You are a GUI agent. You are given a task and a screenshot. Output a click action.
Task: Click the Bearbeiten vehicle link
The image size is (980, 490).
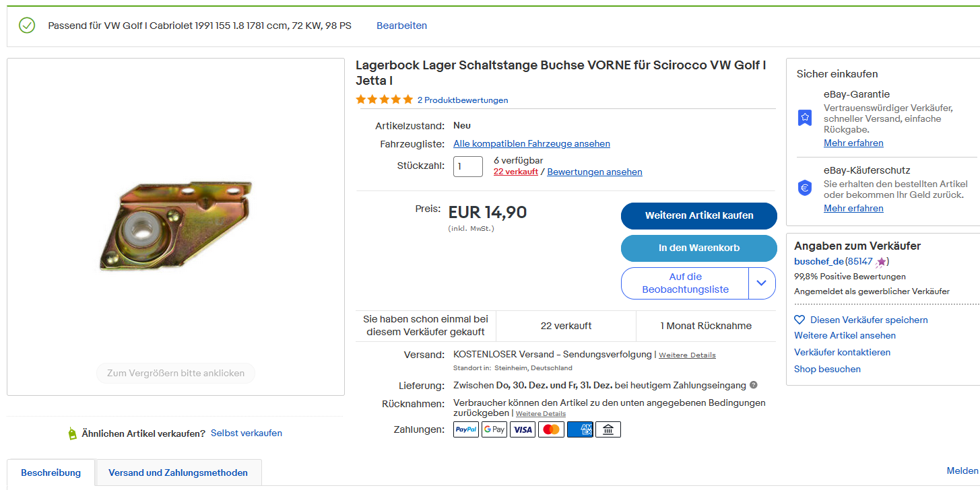[x=401, y=26]
